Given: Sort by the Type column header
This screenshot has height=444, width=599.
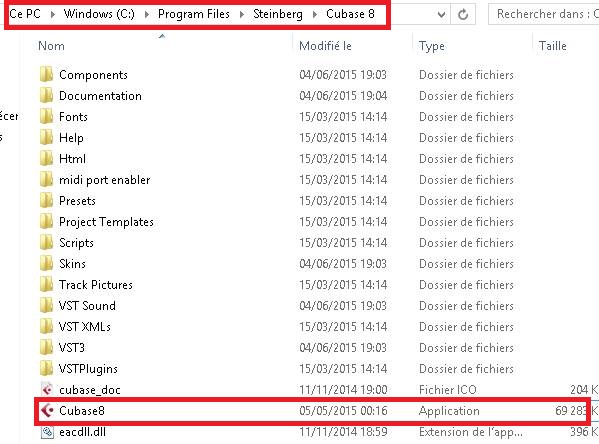Looking at the screenshot, I should click(x=432, y=46).
